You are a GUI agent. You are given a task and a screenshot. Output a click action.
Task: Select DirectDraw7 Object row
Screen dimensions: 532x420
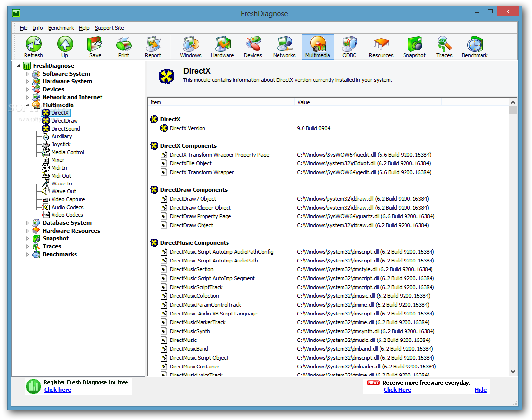pos(329,199)
